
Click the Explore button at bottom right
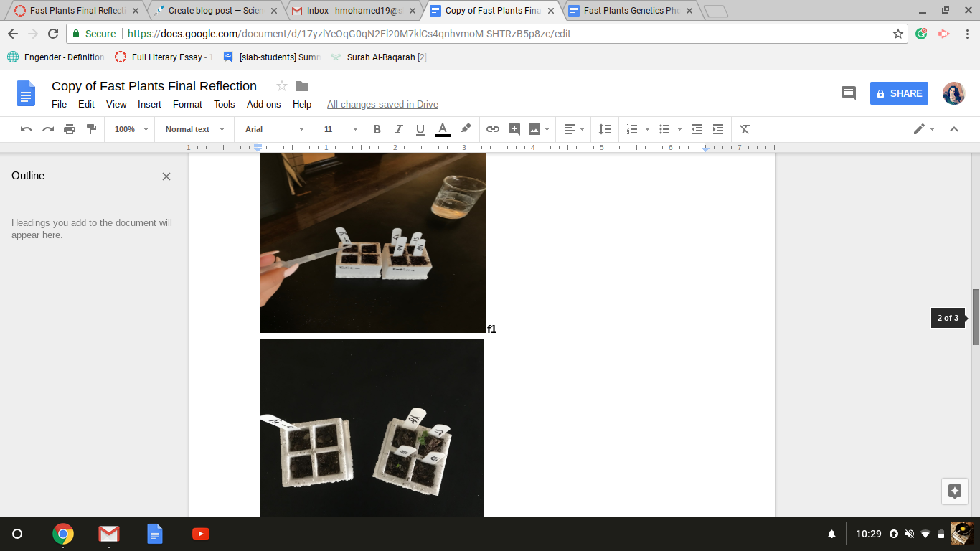click(954, 491)
